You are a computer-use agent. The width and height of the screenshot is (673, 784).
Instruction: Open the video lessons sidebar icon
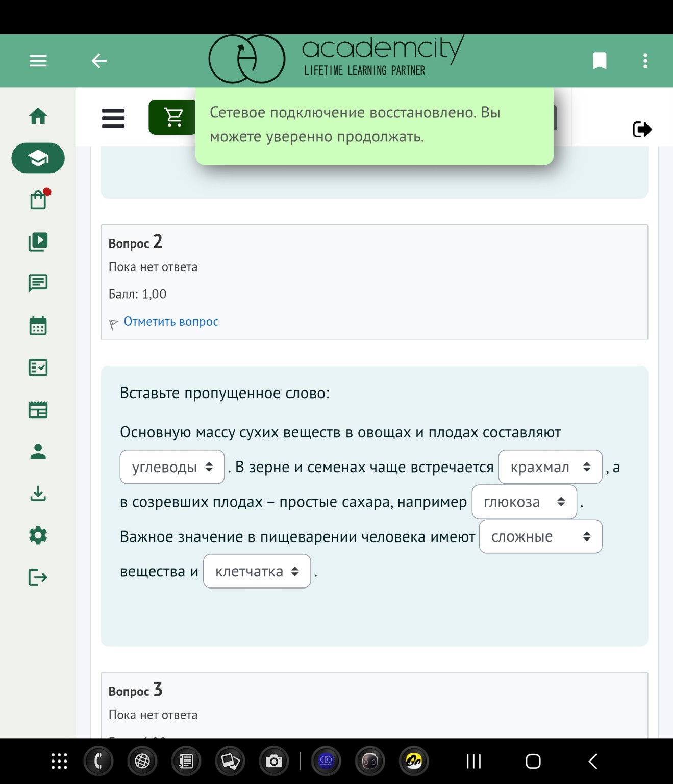pos(38,242)
